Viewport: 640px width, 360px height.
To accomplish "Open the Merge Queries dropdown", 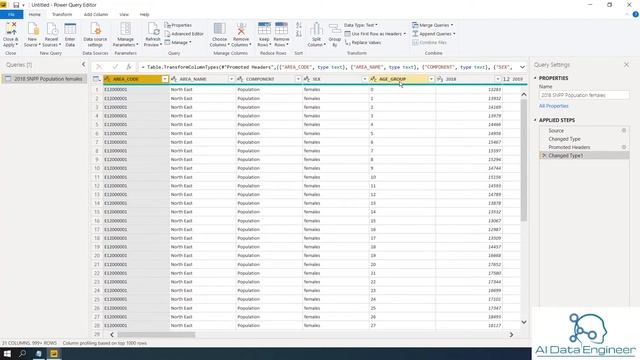I will [x=433, y=25].
